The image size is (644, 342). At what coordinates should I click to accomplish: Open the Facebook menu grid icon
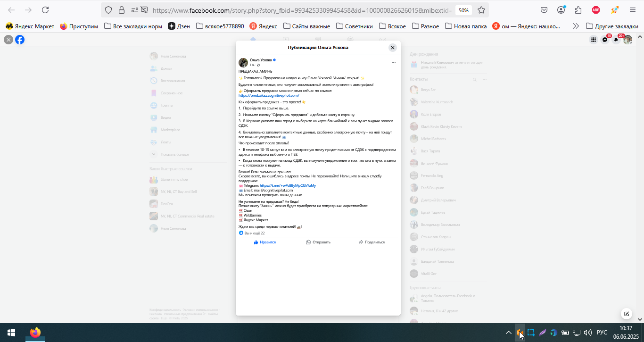[x=594, y=40]
